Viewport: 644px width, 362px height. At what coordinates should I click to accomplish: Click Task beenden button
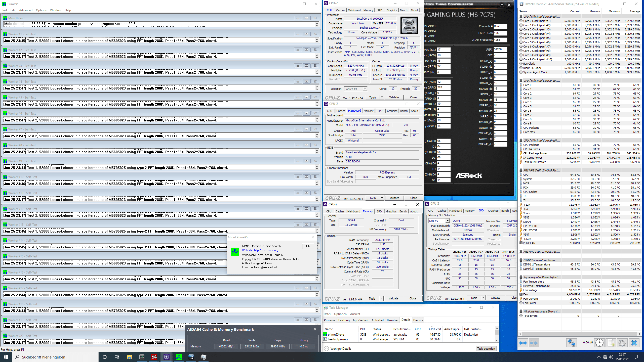(486, 348)
